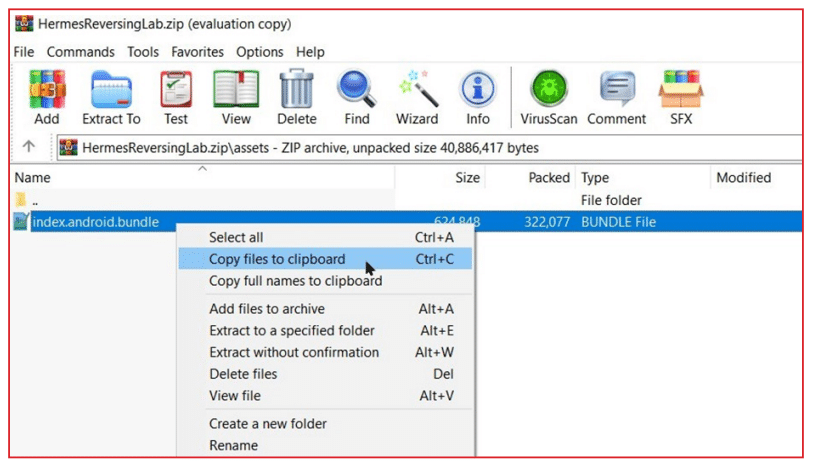Launch the Wizard wand tool
The height and width of the screenshot is (465, 813).
coord(417,97)
